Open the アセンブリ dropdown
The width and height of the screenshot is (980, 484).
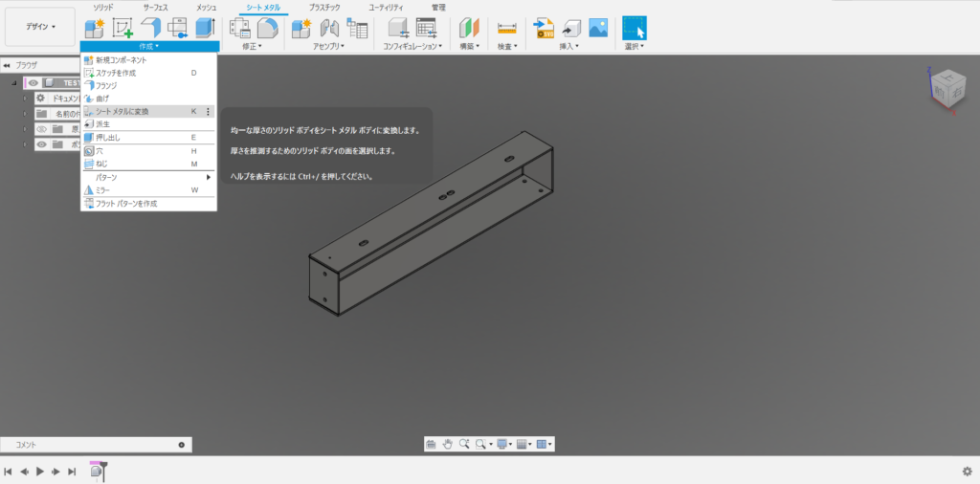pos(329,46)
